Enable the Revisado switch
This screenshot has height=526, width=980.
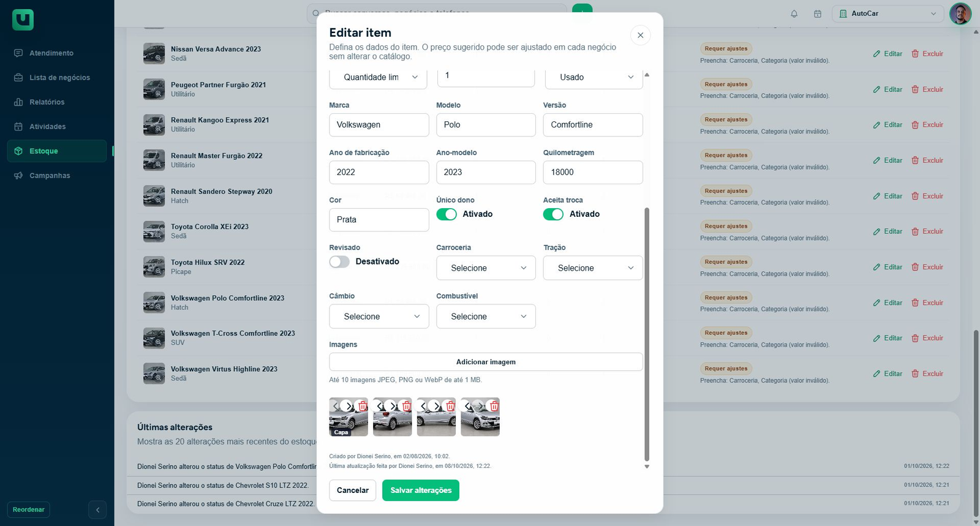[339, 262]
